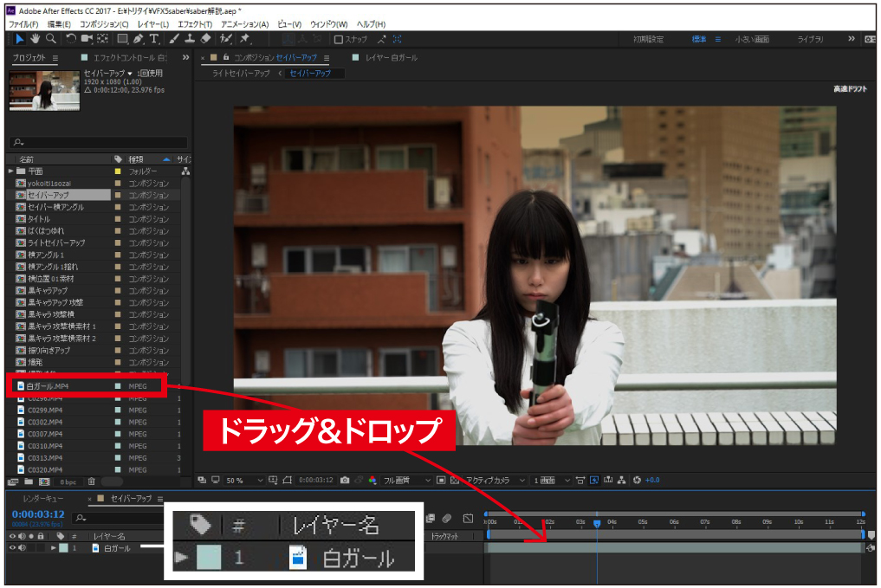Click the new folder icon in Project panel
This screenshot has height=588, width=881.
[29, 481]
